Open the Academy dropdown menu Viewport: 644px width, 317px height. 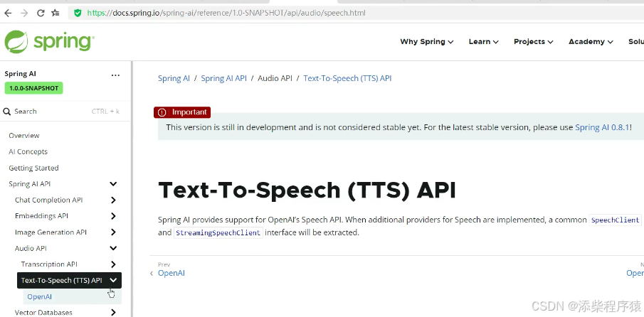point(591,41)
